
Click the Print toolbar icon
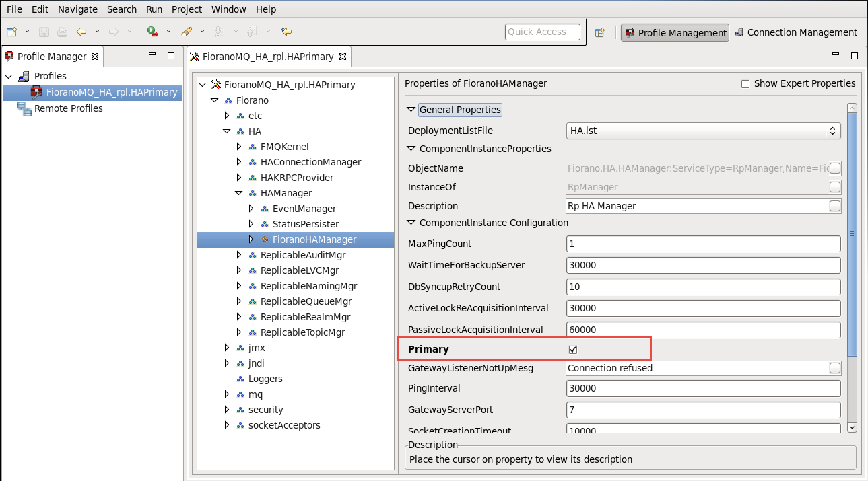point(62,32)
